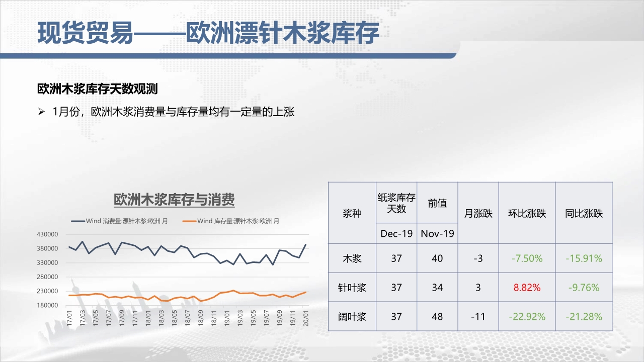Click x-axis label 18/11

point(214,319)
